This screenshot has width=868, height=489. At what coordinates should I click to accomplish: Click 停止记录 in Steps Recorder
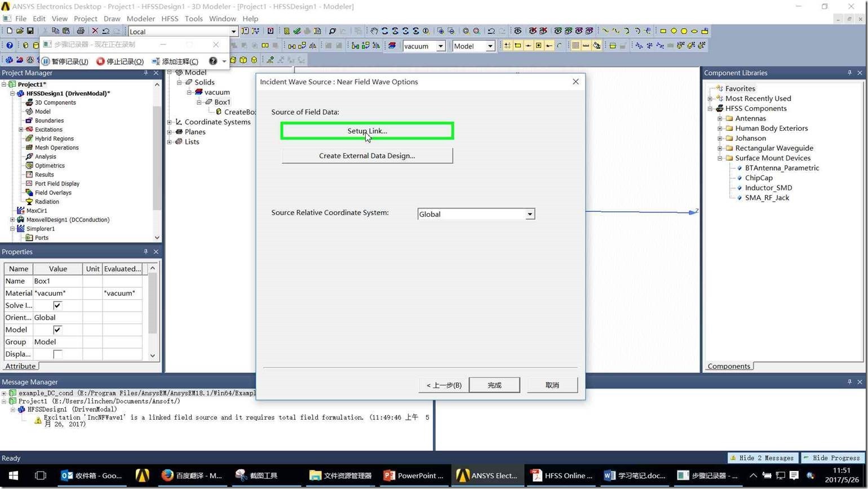[120, 61]
